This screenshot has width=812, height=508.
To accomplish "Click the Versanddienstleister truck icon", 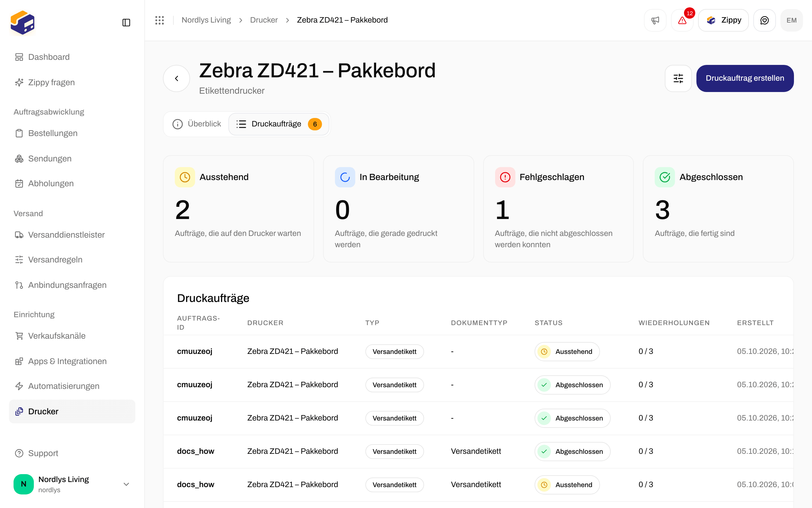I will coord(19,235).
